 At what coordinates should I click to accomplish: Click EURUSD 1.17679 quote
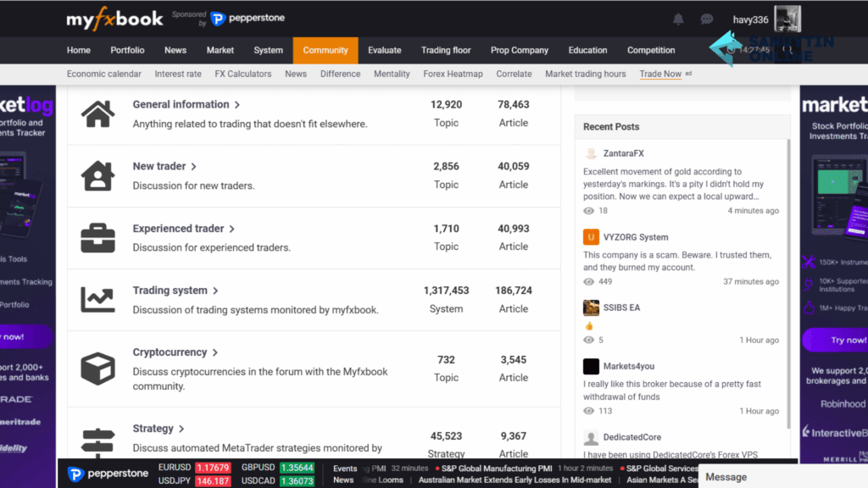pyautogui.click(x=194, y=468)
